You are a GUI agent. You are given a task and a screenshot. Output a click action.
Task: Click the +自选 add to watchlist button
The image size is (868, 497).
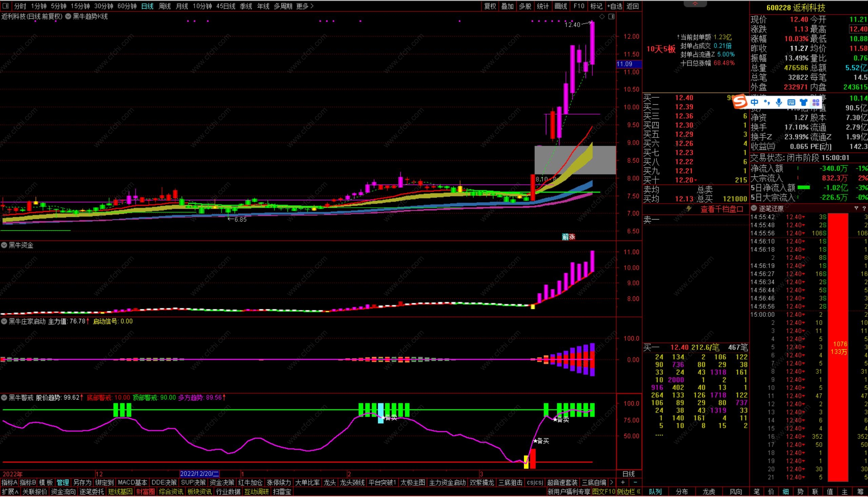pos(614,6)
